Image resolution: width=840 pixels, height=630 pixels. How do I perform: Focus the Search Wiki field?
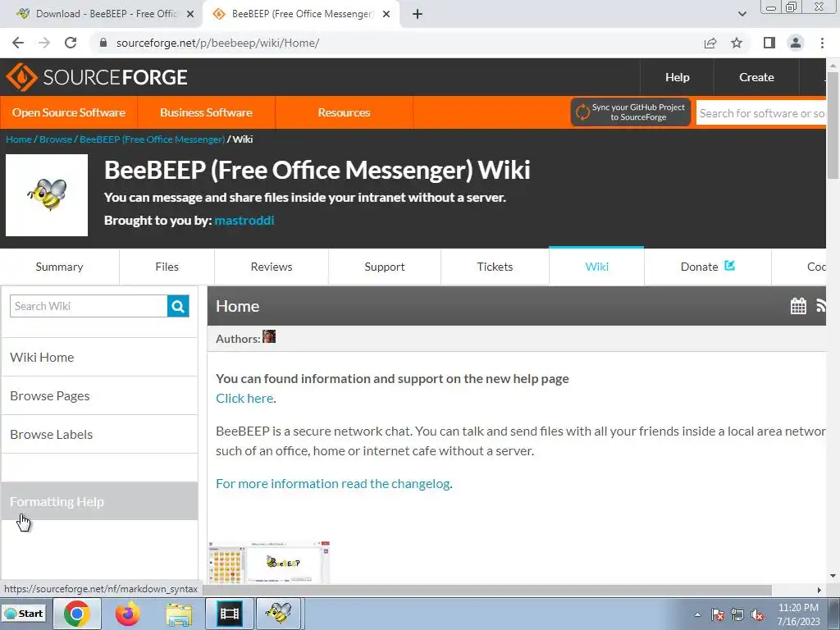click(x=89, y=306)
